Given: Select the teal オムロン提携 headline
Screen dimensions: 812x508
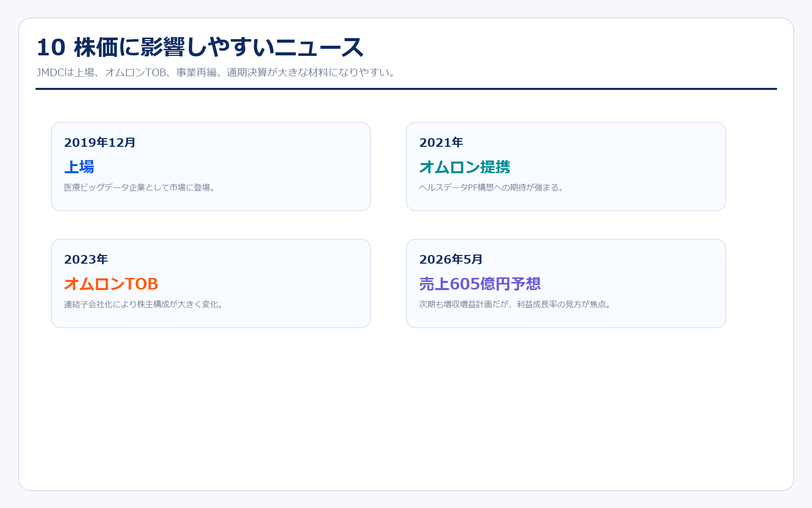Looking at the screenshot, I should 465,167.
